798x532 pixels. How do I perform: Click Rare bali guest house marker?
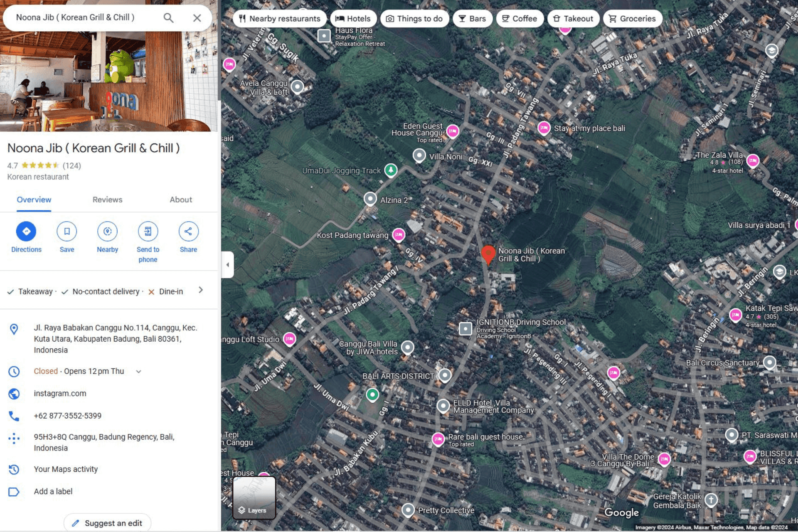(438, 439)
